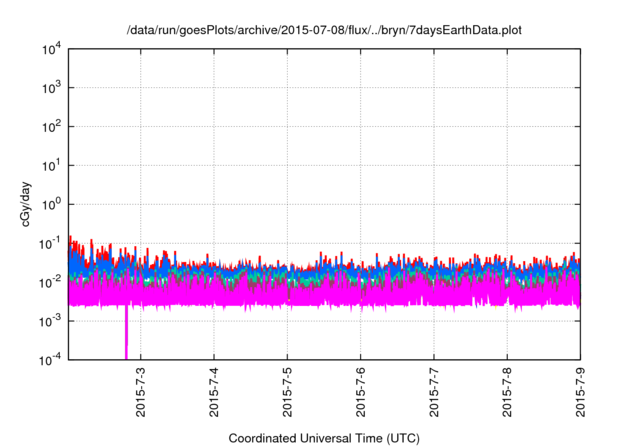Image resolution: width=640 pixels, height=448 pixels.
Task: Click the 10^1 y-axis tick label
Action: [x=51, y=165]
